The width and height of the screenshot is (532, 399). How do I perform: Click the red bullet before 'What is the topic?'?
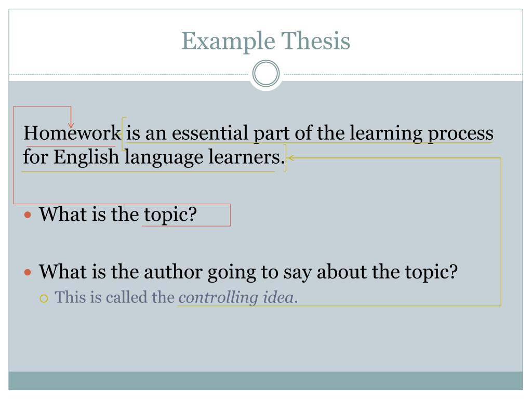(x=28, y=215)
